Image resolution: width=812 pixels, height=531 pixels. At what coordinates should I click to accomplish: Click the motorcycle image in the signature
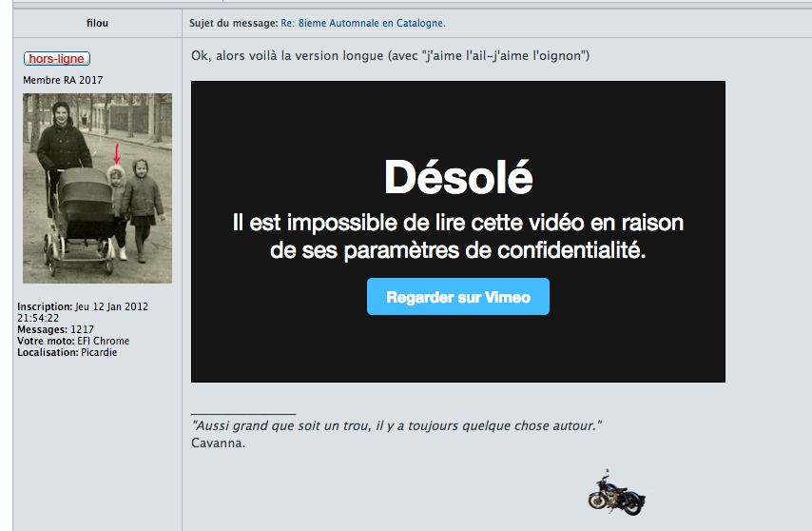click(x=617, y=493)
